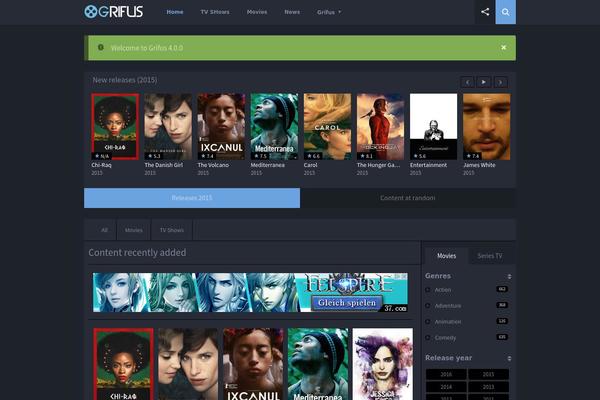The height and width of the screenshot is (400, 600).
Task: Open The Danish Girl carousel poster
Action: coord(168,127)
